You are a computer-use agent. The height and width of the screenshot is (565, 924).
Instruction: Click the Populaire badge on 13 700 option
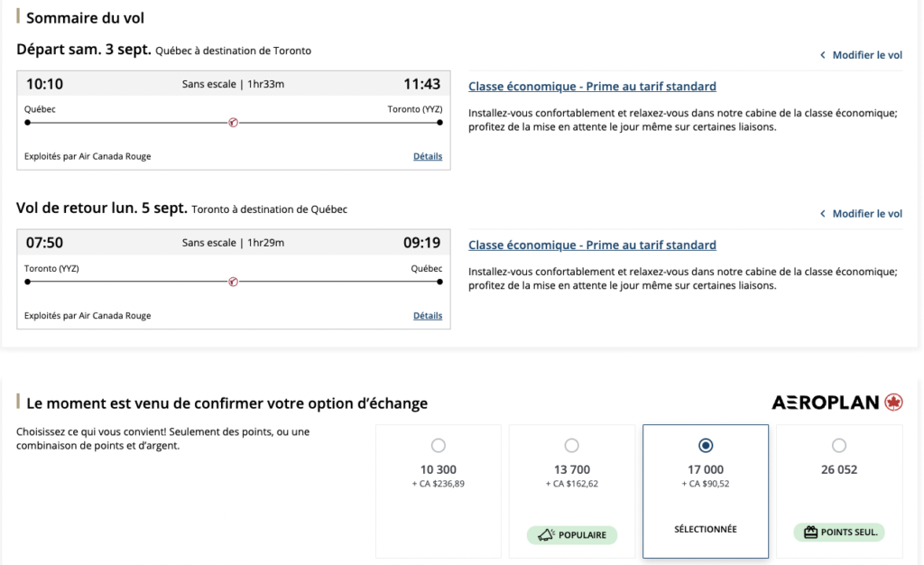pyautogui.click(x=572, y=535)
